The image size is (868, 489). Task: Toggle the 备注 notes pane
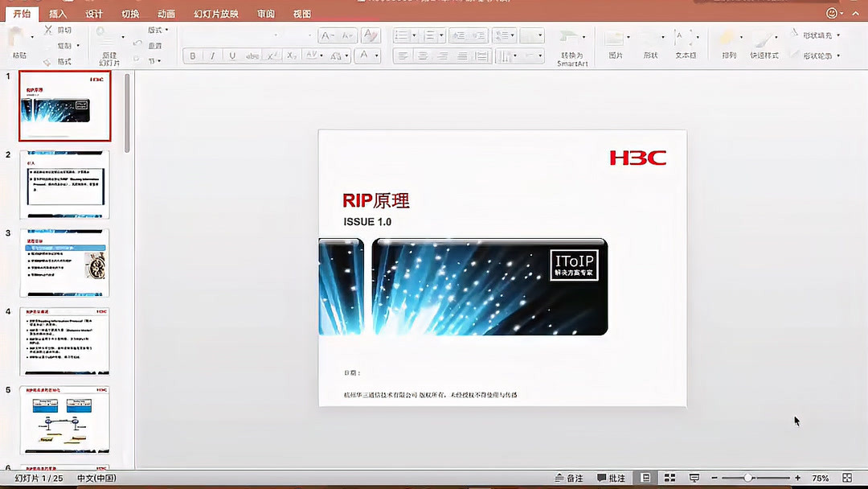(x=569, y=478)
